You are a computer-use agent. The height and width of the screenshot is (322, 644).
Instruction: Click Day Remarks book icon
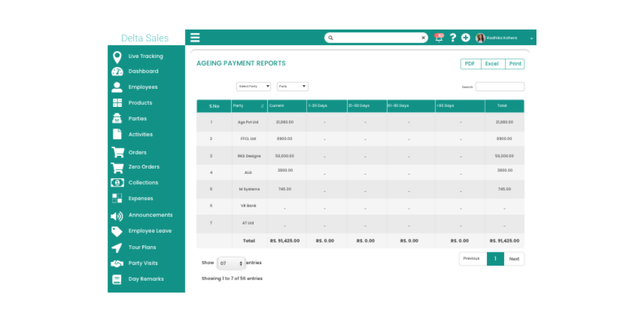pyautogui.click(x=117, y=279)
